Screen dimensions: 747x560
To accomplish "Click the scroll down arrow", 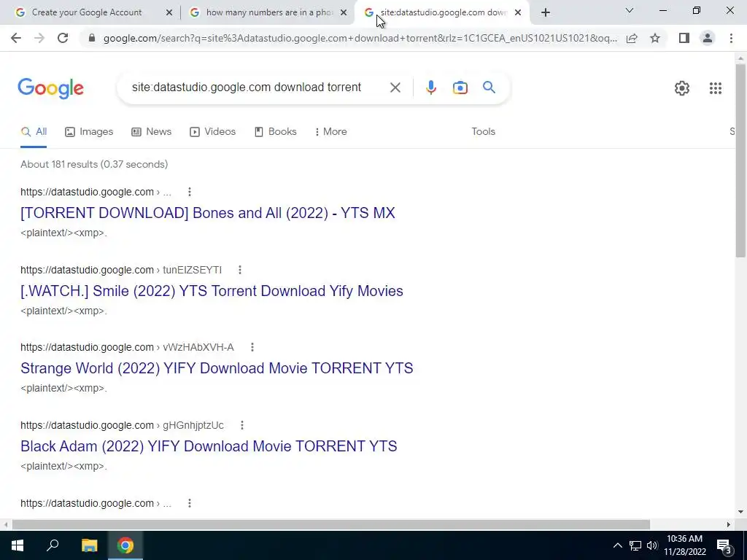I will pos(740,512).
